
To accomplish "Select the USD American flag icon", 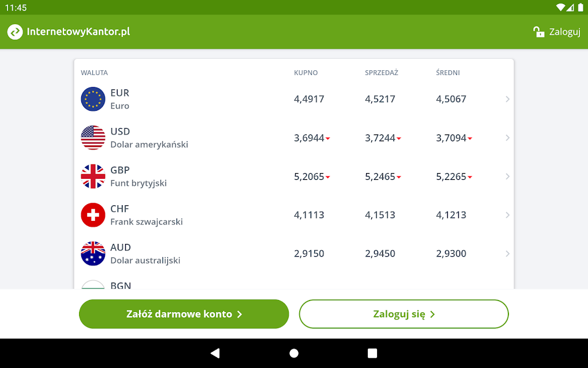I will [x=93, y=137].
